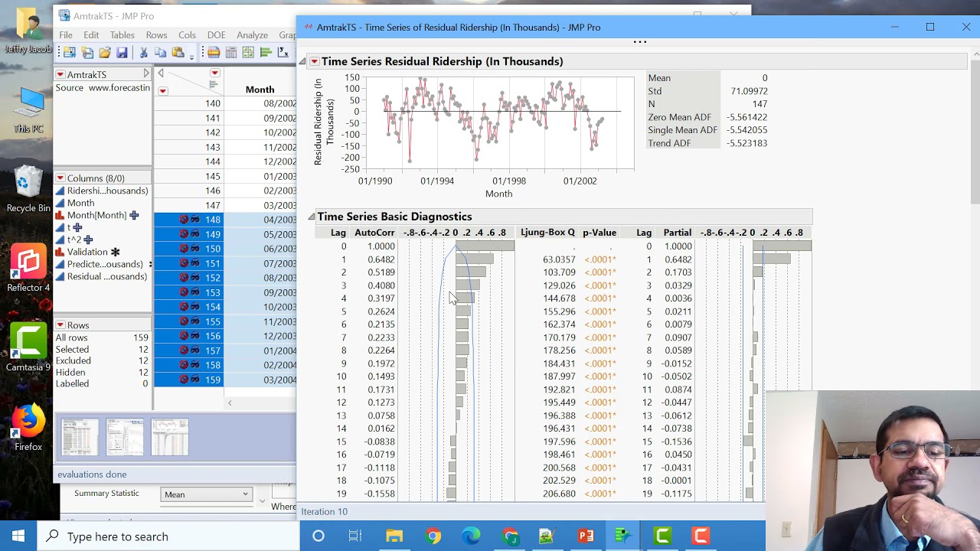
Task: Click the Save floppy disk toolbar icon
Action: click(122, 53)
